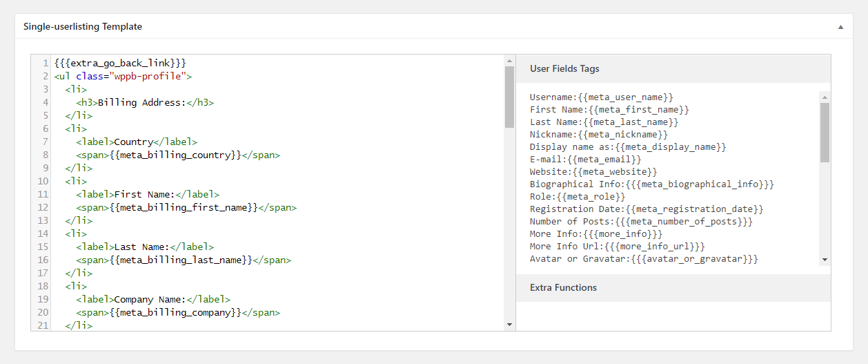Click the code editor vertical scrollbar thumb
Viewport: 868px width, 364px height.
509,97
